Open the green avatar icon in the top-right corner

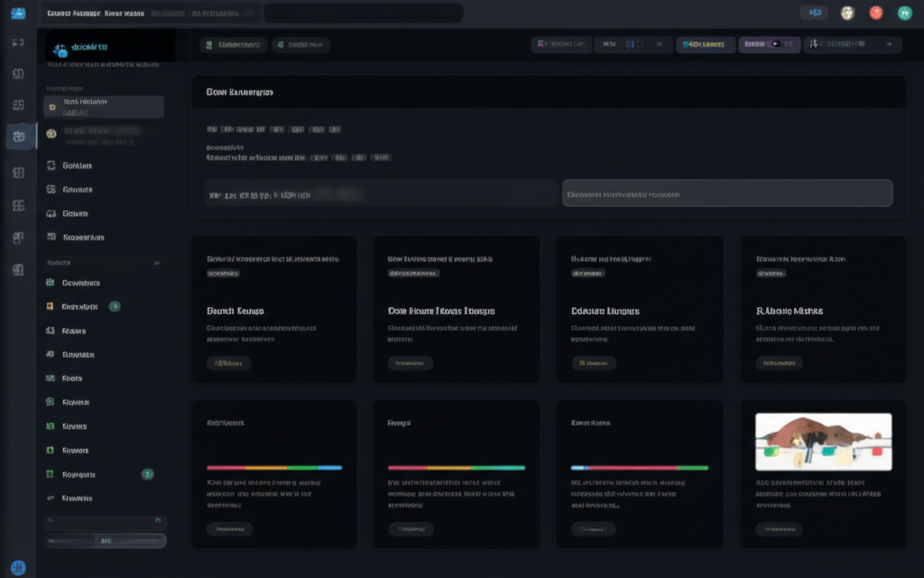[904, 12]
